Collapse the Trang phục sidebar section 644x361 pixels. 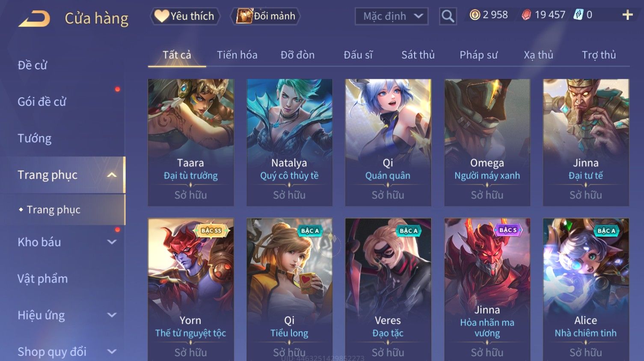pyautogui.click(x=112, y=175)
